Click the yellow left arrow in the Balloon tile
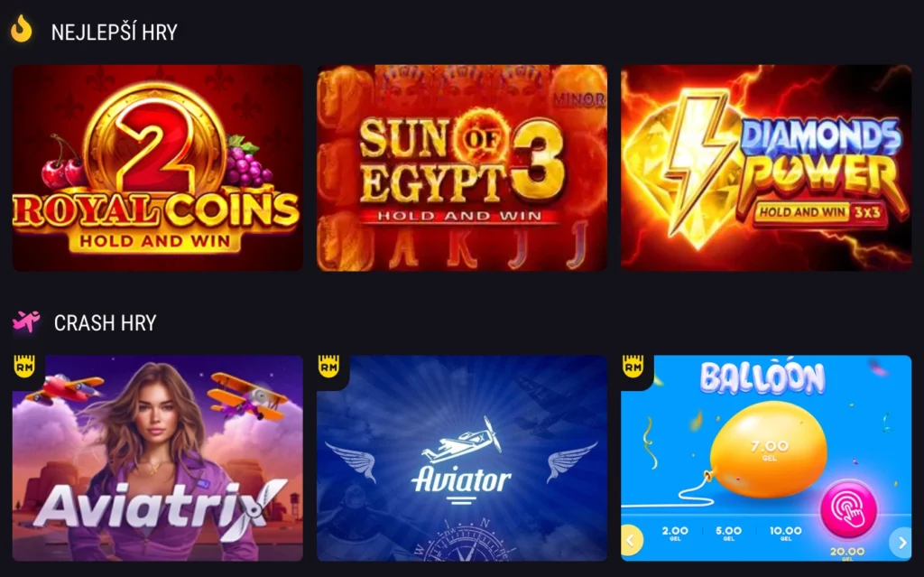The height and width of the screenshot is (577, 924). 631,540
